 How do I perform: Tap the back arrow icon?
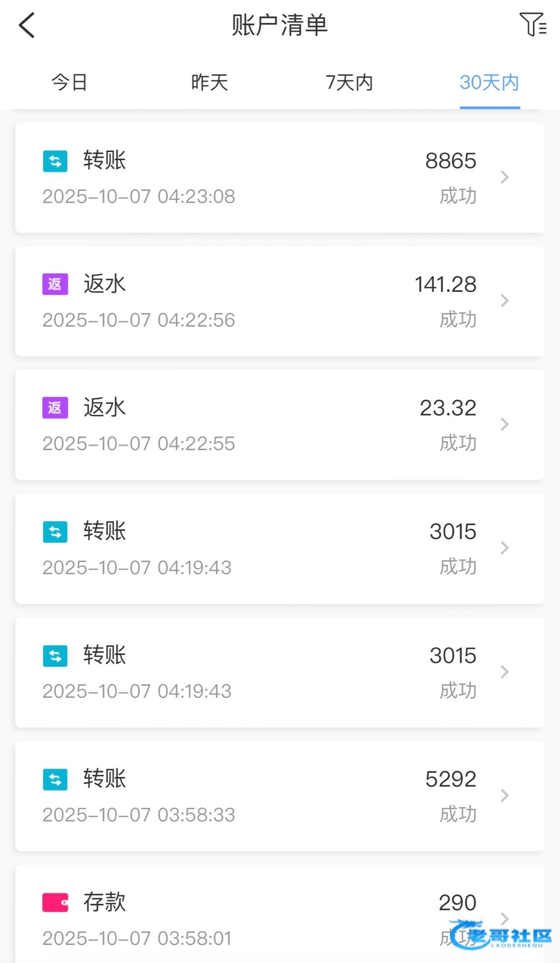(27, 25)
